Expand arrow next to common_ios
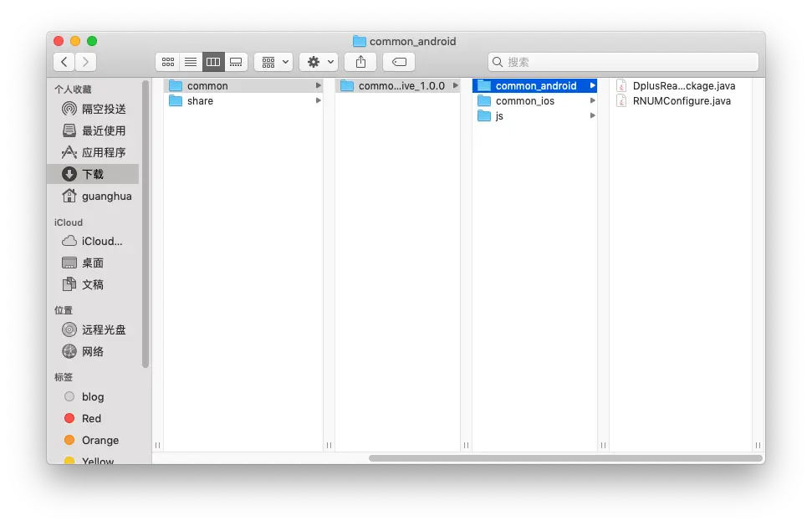The image size is (812, 526). 592,100
